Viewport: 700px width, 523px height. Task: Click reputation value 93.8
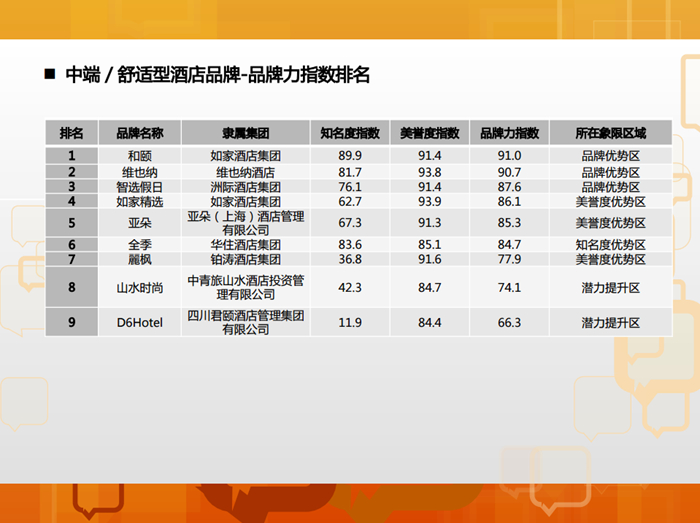(x=429, y=172)
